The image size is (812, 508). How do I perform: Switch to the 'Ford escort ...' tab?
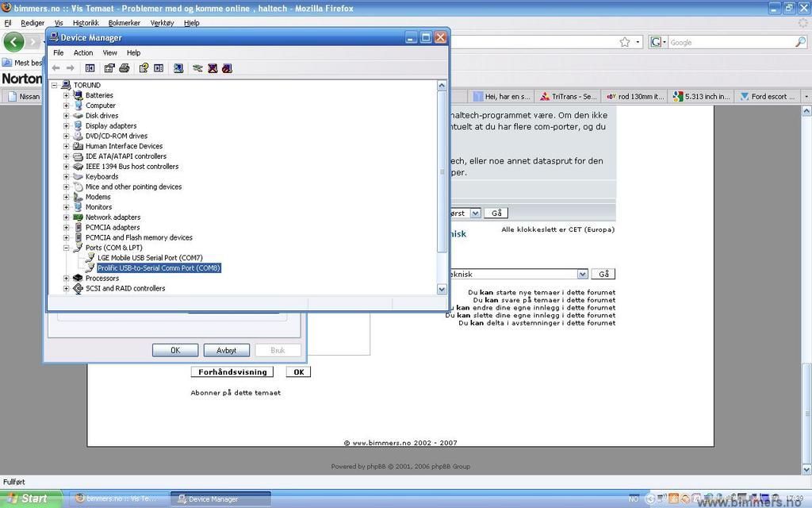[768, 96]
